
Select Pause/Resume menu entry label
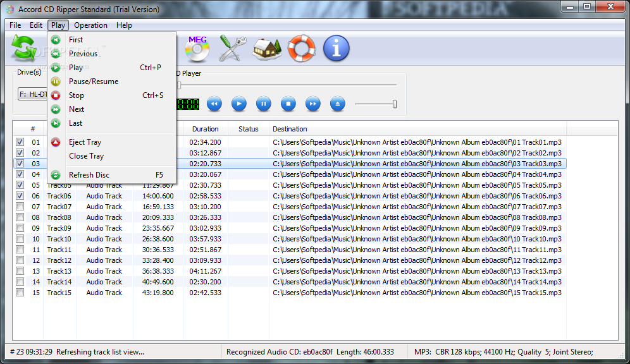pos(94,82)
